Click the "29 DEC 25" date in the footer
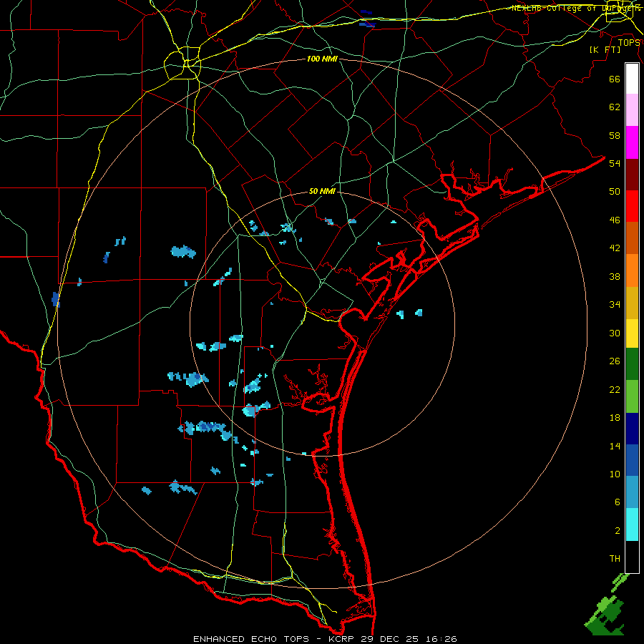The image size is (644, 644). pyautogui.click(x=389, y=639)
